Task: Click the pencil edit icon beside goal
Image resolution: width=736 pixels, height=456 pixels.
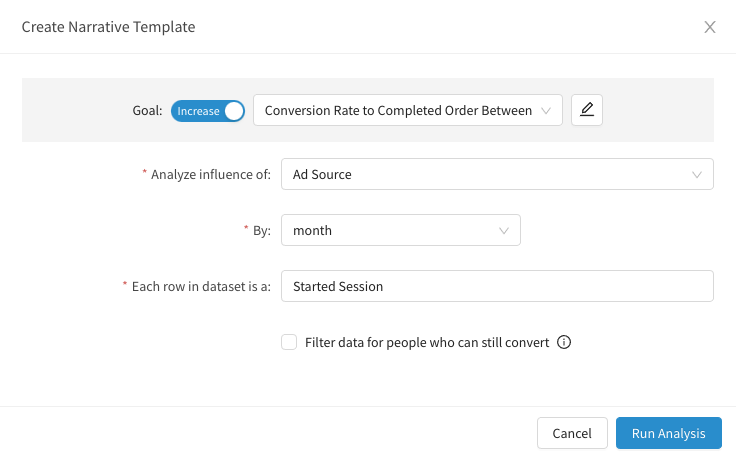Action: pos(587,110)
